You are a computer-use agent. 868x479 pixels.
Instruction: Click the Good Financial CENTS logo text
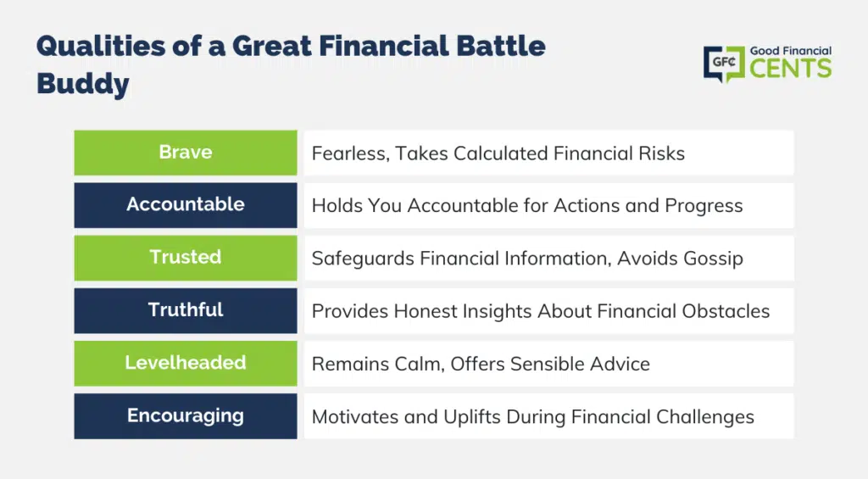[791, 62]
